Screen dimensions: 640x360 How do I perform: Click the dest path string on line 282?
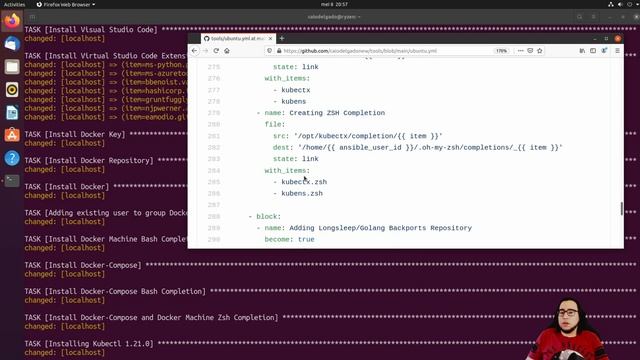pos(430,147)
